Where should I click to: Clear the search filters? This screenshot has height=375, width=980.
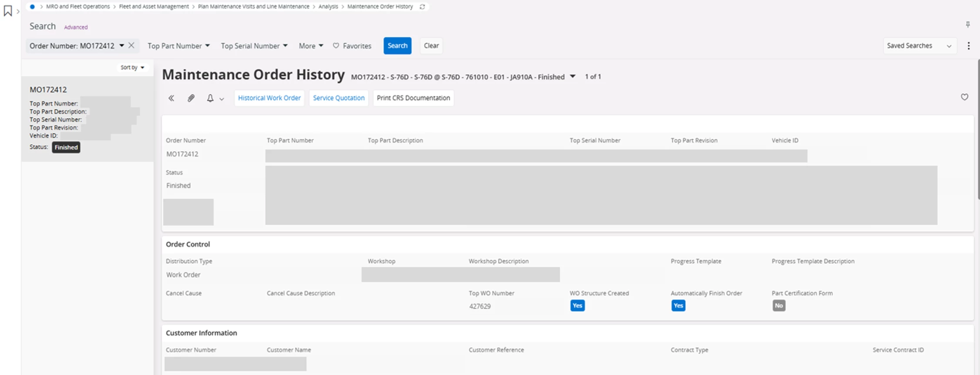point(431,46)
